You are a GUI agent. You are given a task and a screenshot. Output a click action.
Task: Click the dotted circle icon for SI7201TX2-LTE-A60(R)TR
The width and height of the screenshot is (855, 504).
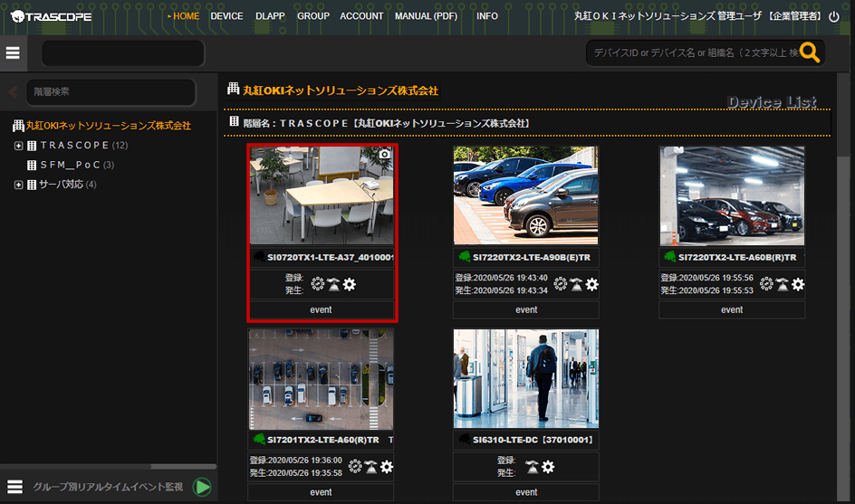coord(355,467)
